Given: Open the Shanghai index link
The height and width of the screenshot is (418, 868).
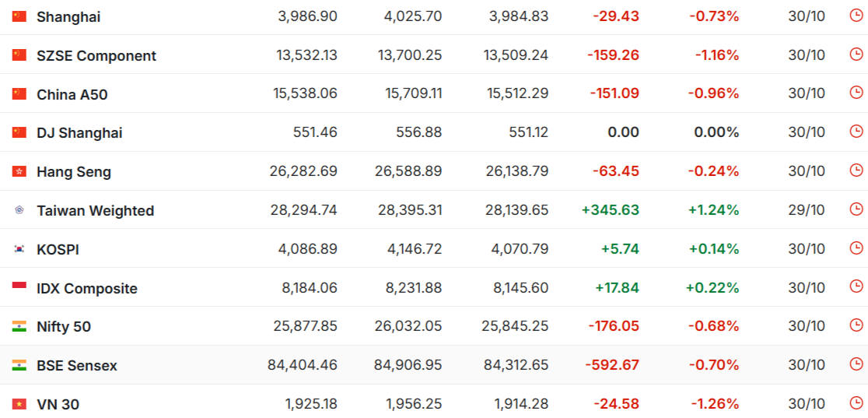Looking at the screenshot, I should click(68, 16).
